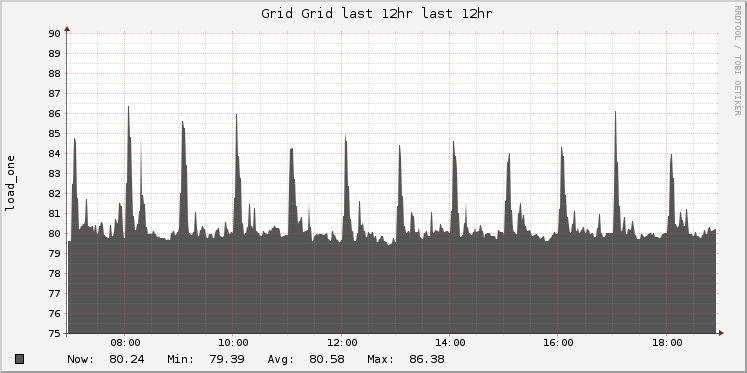
Task: Click the RRDTOOL / TOBI OETIKER watermark
Action: (737, 60)
